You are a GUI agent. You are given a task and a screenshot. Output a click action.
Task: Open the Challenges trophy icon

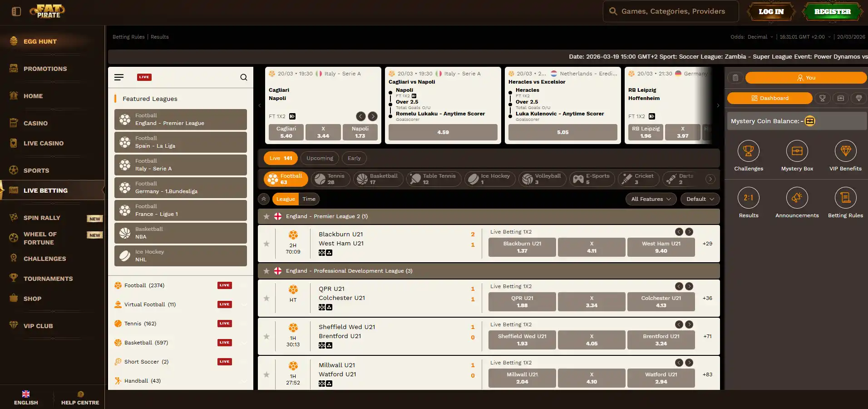pos(749,151)
